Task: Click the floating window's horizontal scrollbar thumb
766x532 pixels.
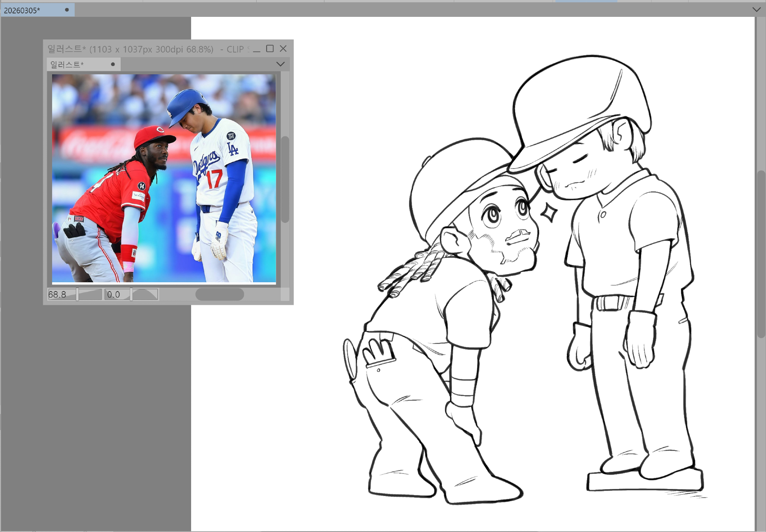Action: (219, 294)
